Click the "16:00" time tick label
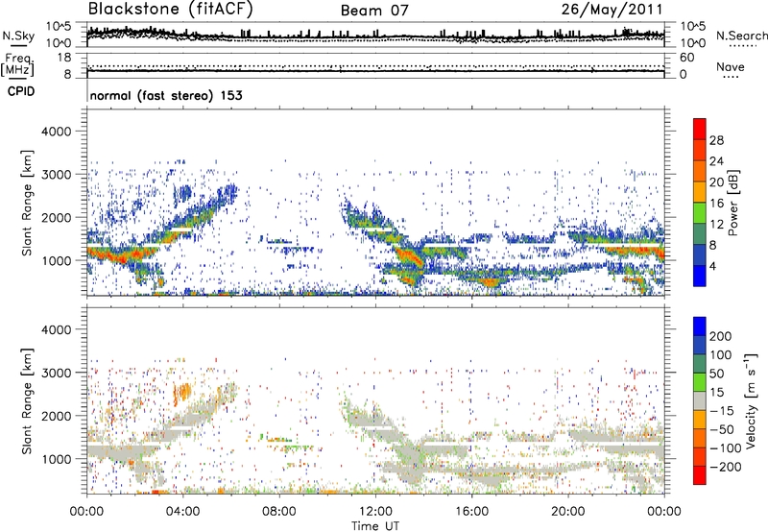The width and height of the screenshot is (768, 532). (471, 512)
